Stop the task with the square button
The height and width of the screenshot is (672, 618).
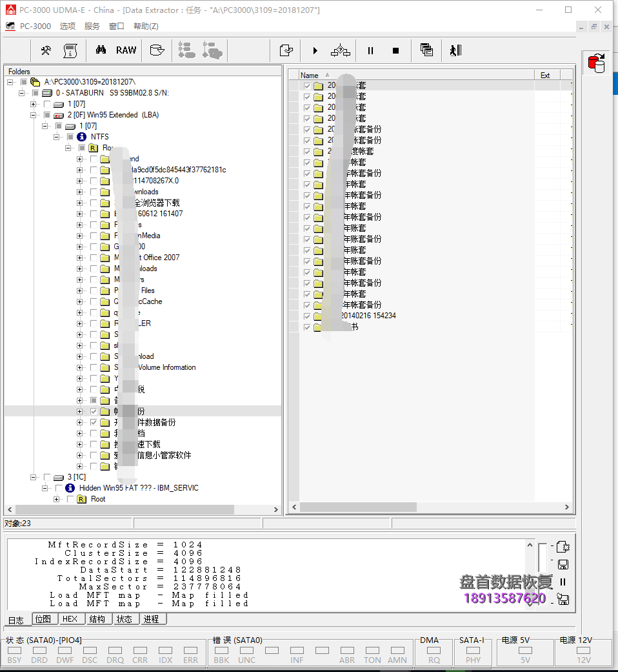pos(395,50)
